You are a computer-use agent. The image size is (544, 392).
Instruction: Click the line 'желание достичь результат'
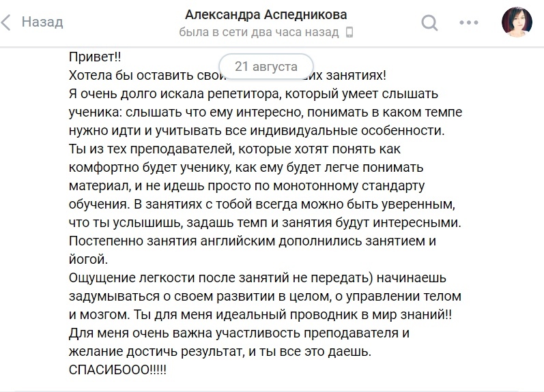[x=220, y=352]
